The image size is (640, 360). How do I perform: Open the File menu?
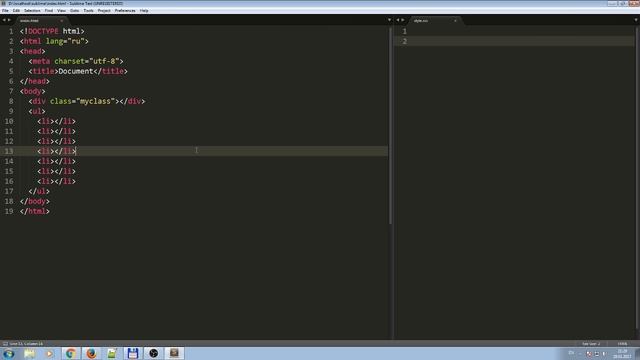tap(5, 11)
